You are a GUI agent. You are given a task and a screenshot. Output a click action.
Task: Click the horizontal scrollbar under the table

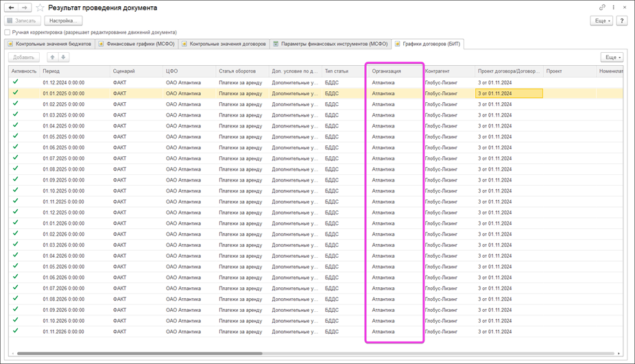tap(137, 354)
